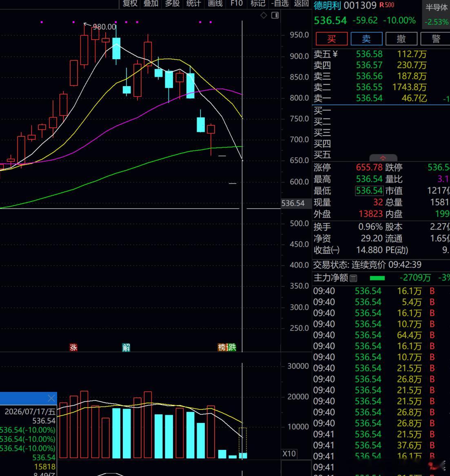Click the 980.00 high price label

[x=104, y=27]
